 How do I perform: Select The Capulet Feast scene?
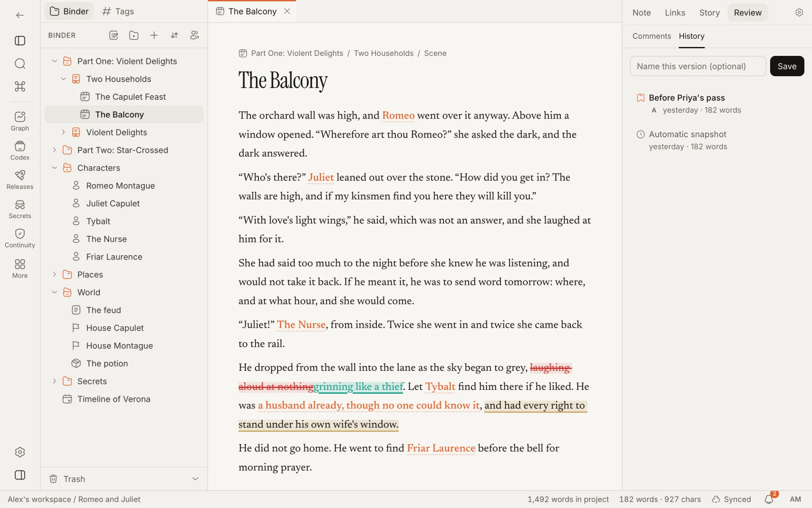pos(124,97)
